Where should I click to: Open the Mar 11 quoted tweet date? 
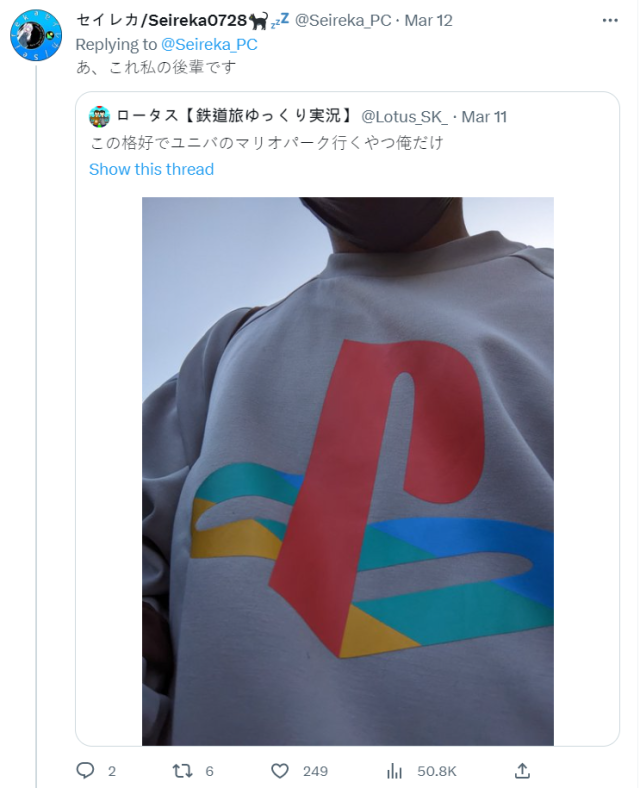coord(484,117)
